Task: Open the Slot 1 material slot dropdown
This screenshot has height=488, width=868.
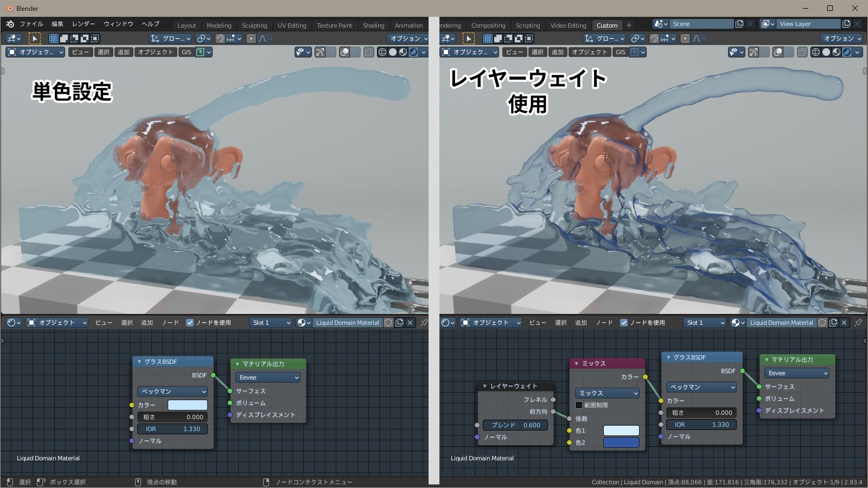Action: click(x=270, y=322)
